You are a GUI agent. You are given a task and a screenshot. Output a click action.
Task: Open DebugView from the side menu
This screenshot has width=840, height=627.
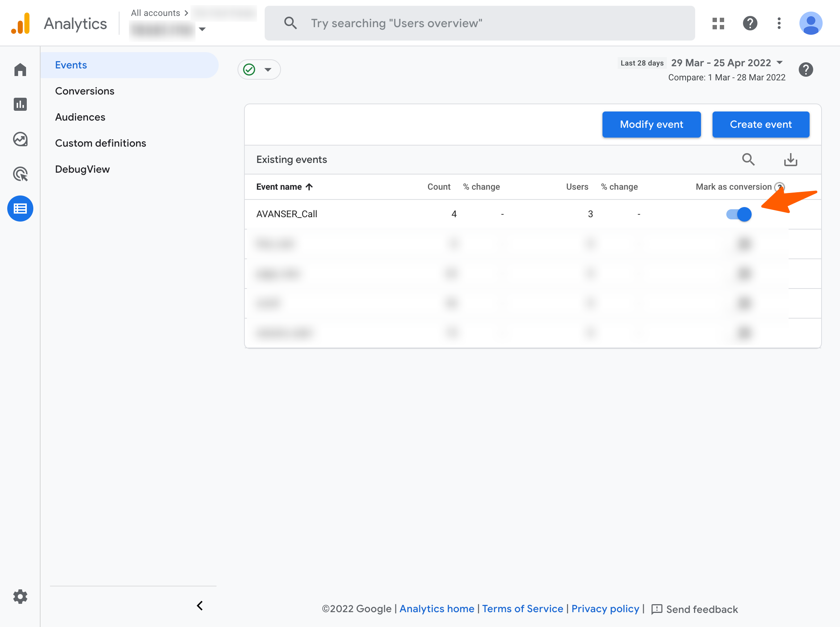(82, 169)
